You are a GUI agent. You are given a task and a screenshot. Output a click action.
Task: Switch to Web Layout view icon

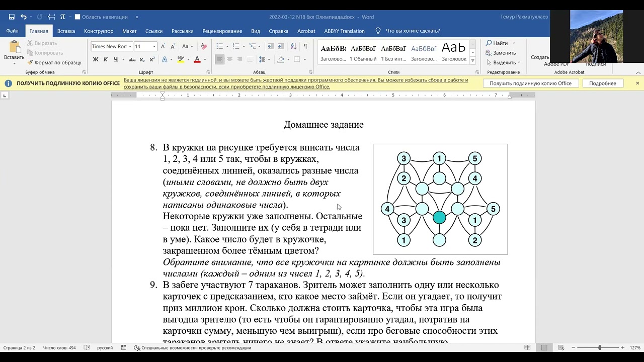[x=561, y=347]
